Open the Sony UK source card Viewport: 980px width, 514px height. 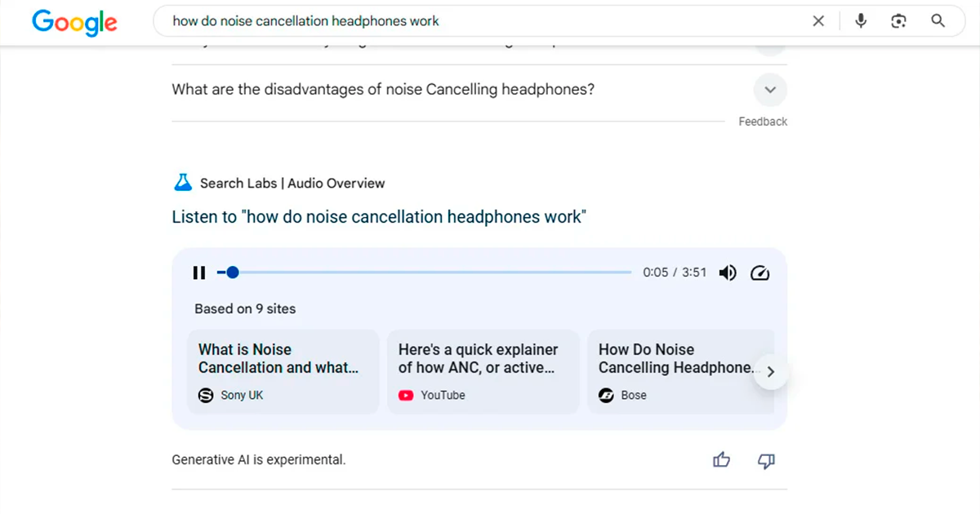[283, 371]
